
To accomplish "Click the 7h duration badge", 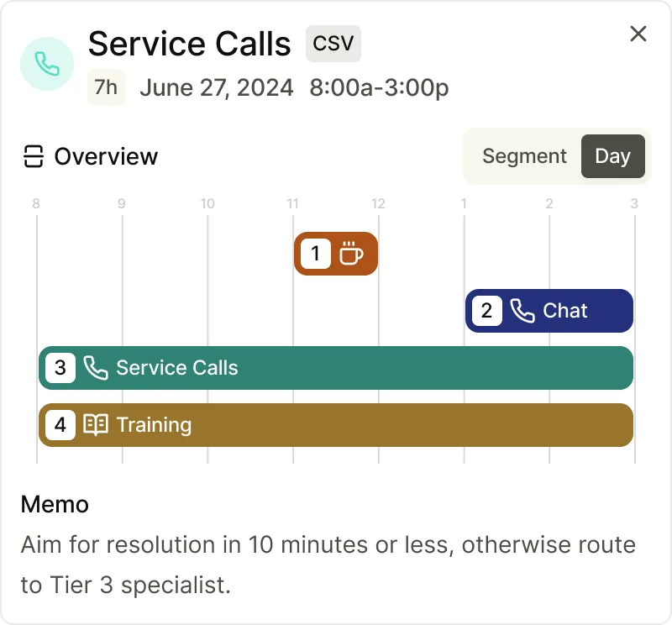I will pyautogui.click(x=107, y=88).
